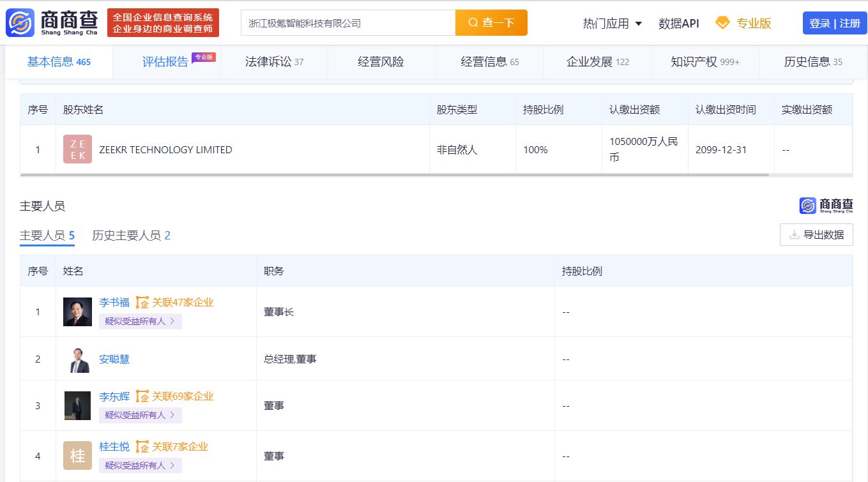Open 安聪慧's profile link
The width and height of the screenshot is (868, 482).
[x=114, y=359]
